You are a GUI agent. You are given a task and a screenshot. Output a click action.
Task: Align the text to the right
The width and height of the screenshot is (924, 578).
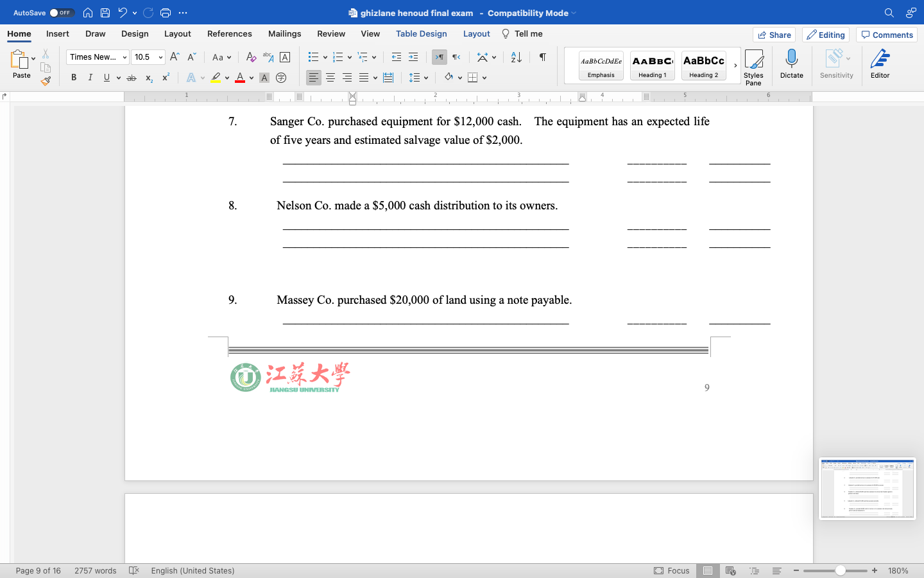(347, 78)
